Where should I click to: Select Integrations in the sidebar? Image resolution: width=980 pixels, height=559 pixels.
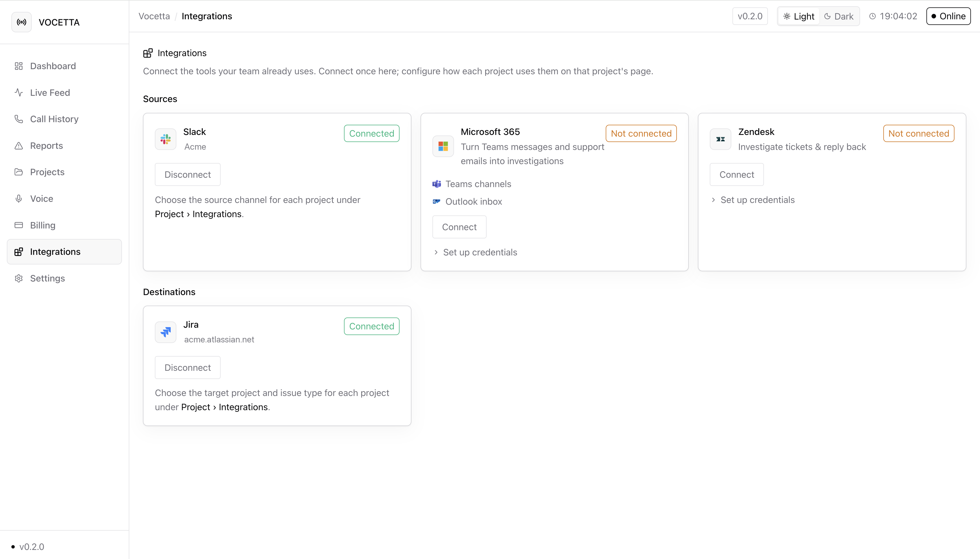point(64,252)
